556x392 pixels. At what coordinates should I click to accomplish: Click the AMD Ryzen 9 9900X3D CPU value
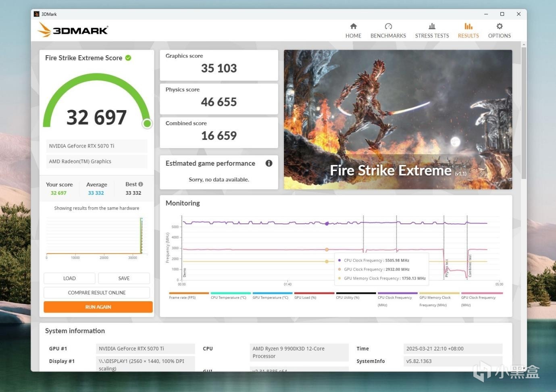[299, 352]
